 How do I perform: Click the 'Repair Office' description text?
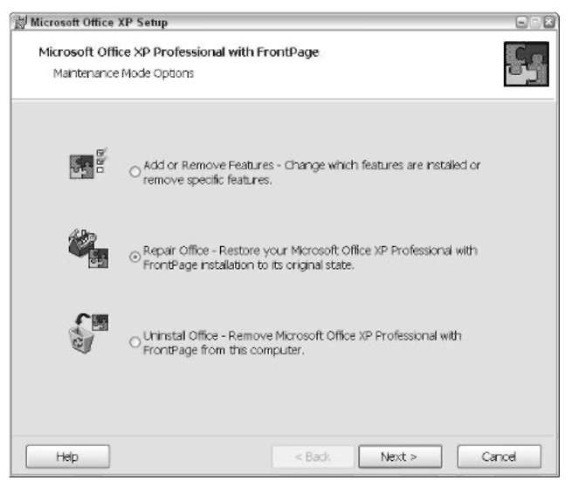tap(310, 257)
